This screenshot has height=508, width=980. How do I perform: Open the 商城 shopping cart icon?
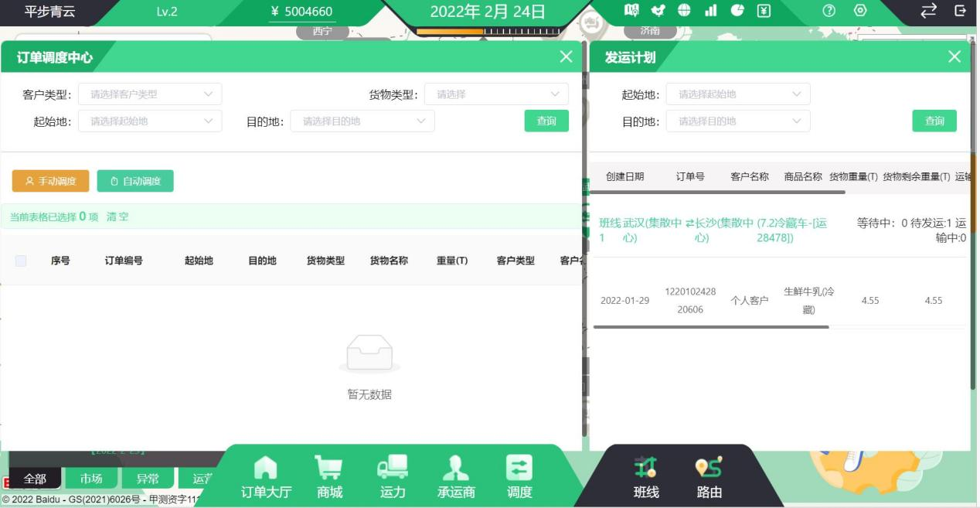pyautogui.click(x=329, y=476)
